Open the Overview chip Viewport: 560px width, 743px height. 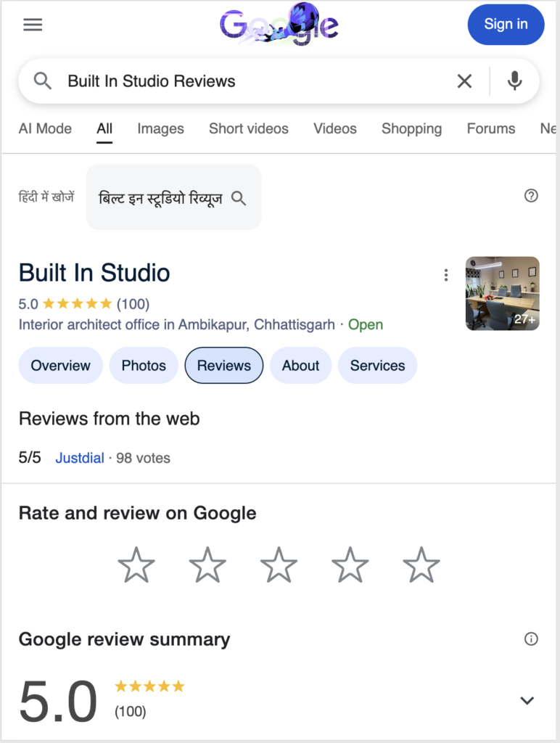[61, 366]
